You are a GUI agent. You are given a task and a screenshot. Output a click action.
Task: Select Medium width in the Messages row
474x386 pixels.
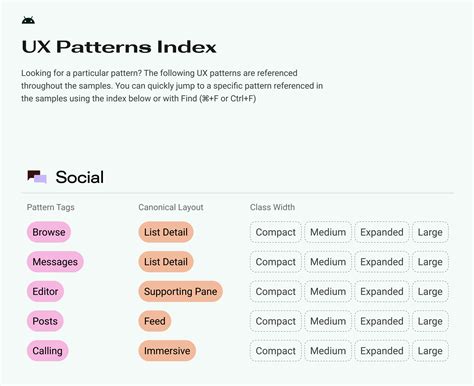pos(328,262)
